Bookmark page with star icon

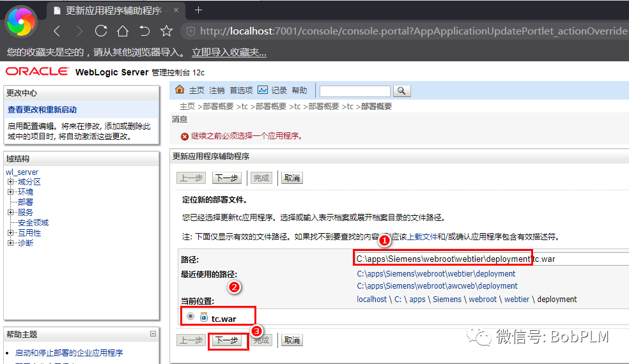click(166, 31)
